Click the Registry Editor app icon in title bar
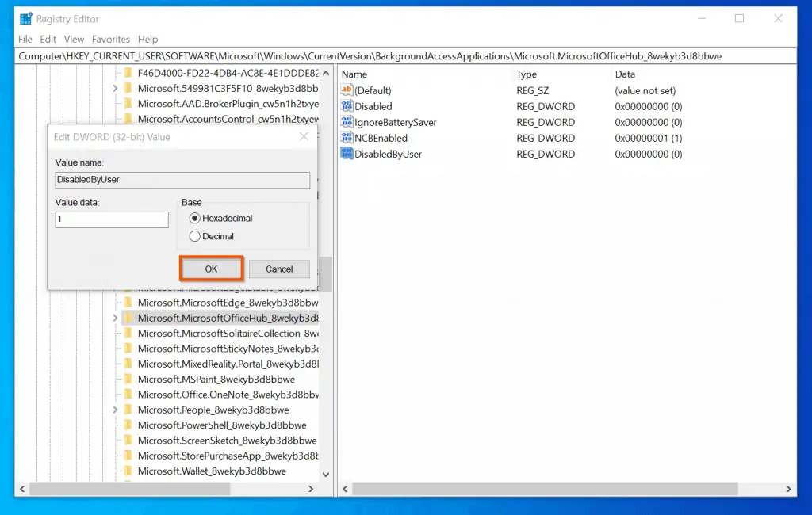 pyautogui.click(x=26, y=19)
